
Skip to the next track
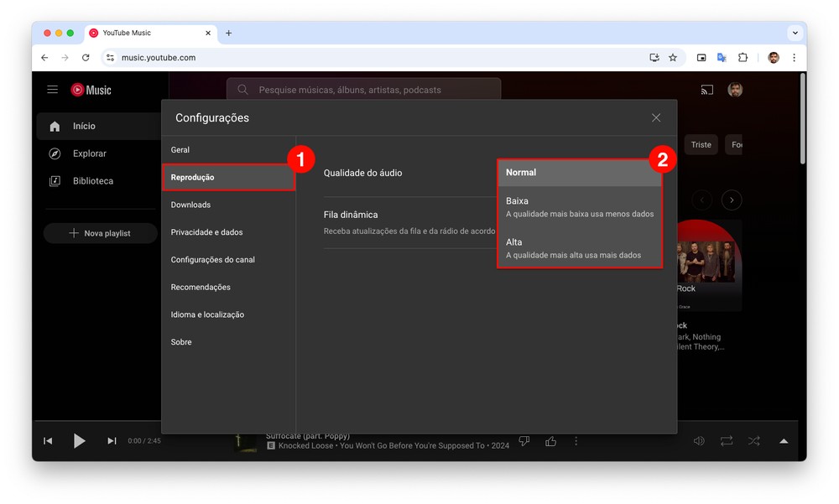pos(112,441)
